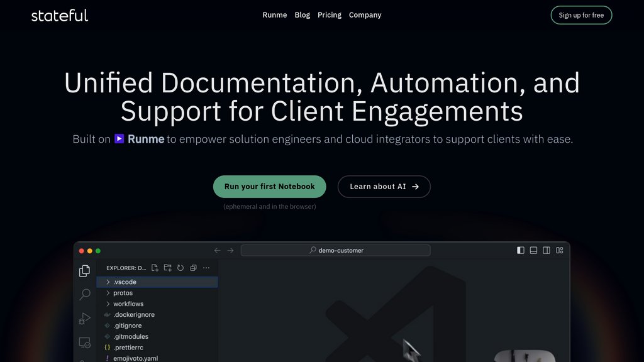Open Run and Debug in activity bar
The height and width of the screenshot is (362, 644).
pos(84,319)
